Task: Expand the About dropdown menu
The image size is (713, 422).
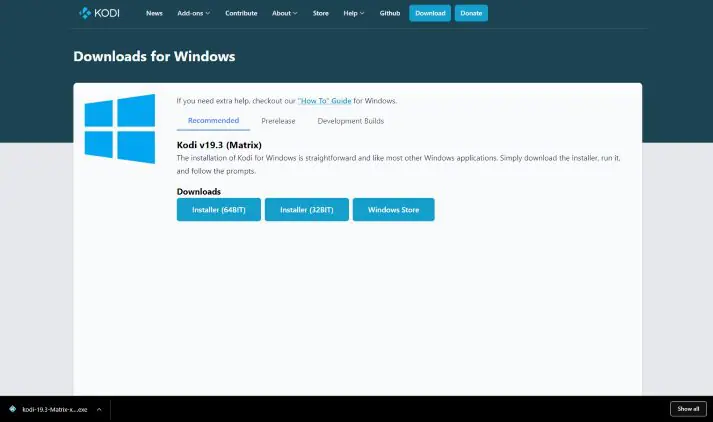Action: (x=285, y=13)
